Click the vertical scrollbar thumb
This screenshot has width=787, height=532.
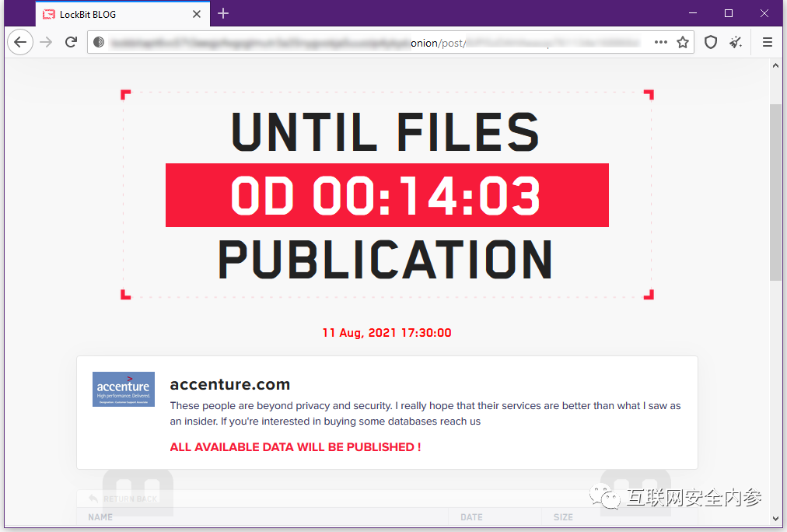[776, 193]
